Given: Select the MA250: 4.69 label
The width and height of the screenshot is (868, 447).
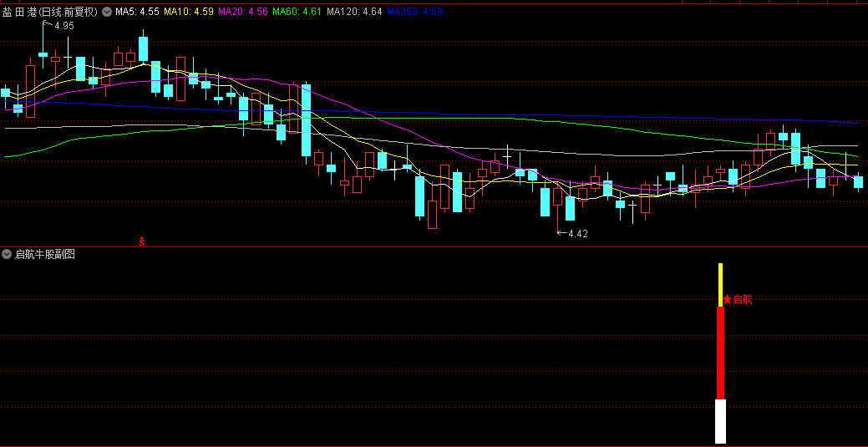Looking at the screenshot, I should pos(414,12).
